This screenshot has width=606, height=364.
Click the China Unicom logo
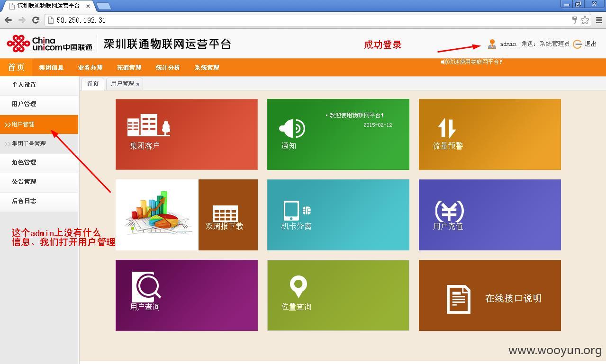pyautogui.click(x=49, y=44)
